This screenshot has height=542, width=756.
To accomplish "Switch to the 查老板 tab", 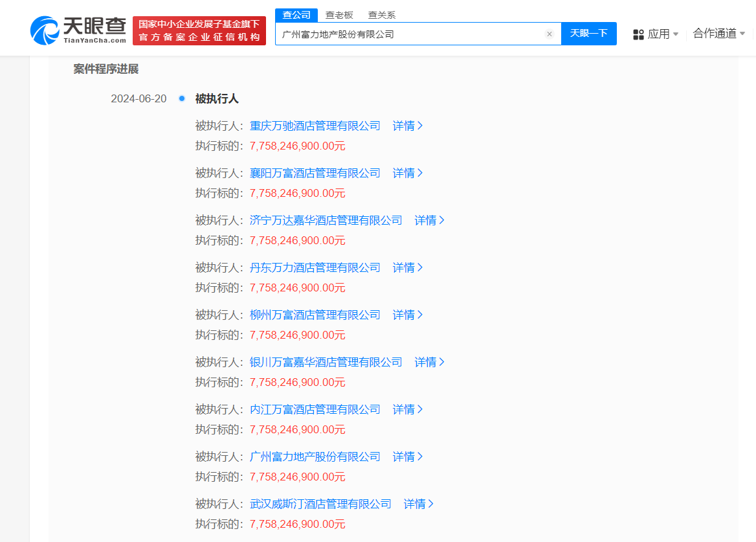I will [339, 15].
